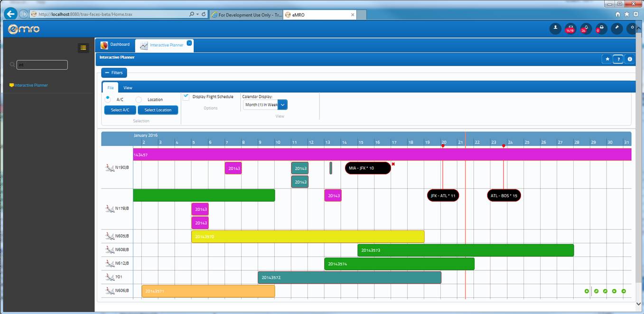Select the Location radio button
Viewport: 644px width, 314px height.
139,100
